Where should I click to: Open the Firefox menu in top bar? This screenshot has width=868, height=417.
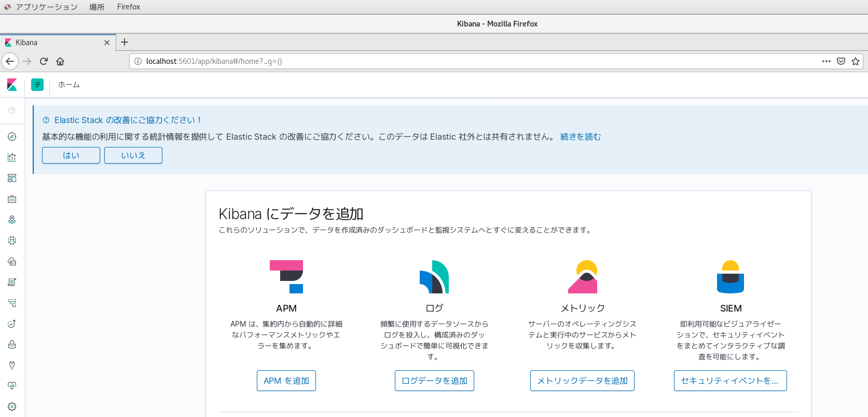pos(129,7)
